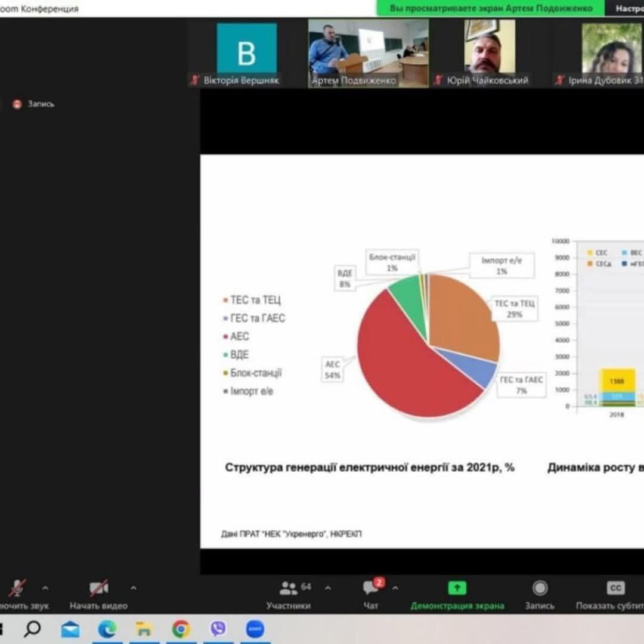Open Windows search magnifier on taskbar

point(32,628)
